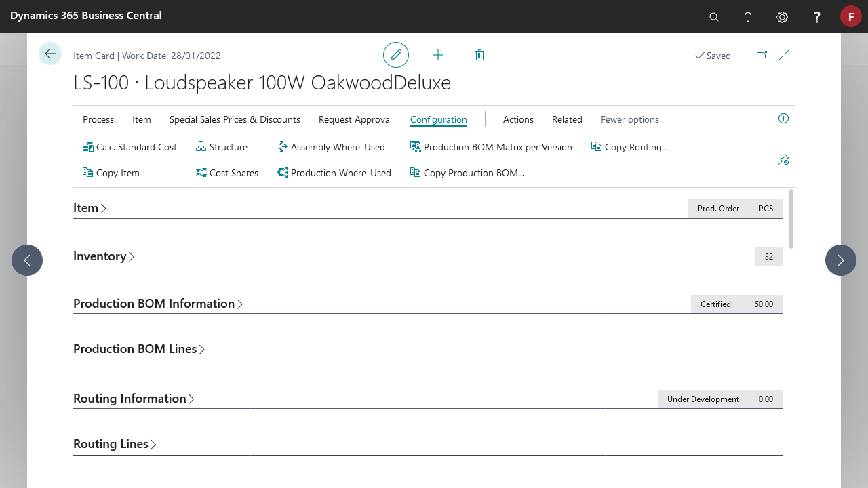Open the Special Sales Prices & Discounts menu
Image resolution: width=868 pixels, height=488 pixels.
tap(235, 119)
